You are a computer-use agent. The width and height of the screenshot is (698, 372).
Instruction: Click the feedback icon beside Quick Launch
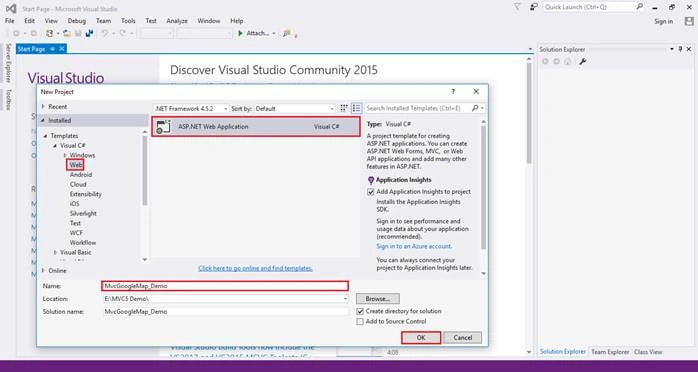(534, 7)
